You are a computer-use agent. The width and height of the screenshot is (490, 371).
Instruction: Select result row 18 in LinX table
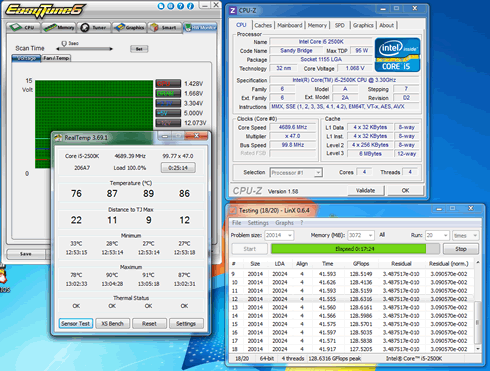tap(352, 349)
